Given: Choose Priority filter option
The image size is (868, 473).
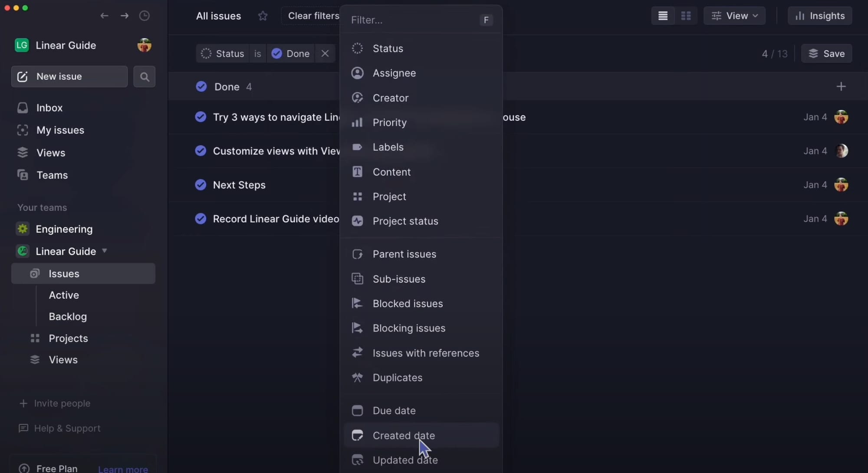Looking at the screenshot, I should [x=421, y=122].
